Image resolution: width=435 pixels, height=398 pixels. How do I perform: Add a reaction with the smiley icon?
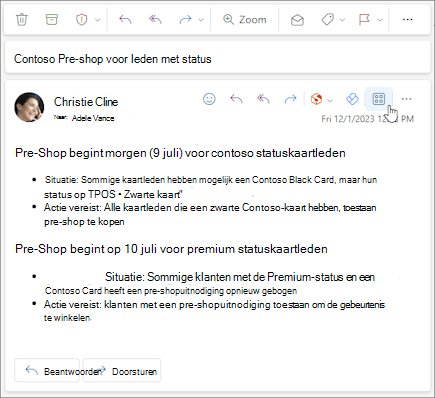click(209, 99)
